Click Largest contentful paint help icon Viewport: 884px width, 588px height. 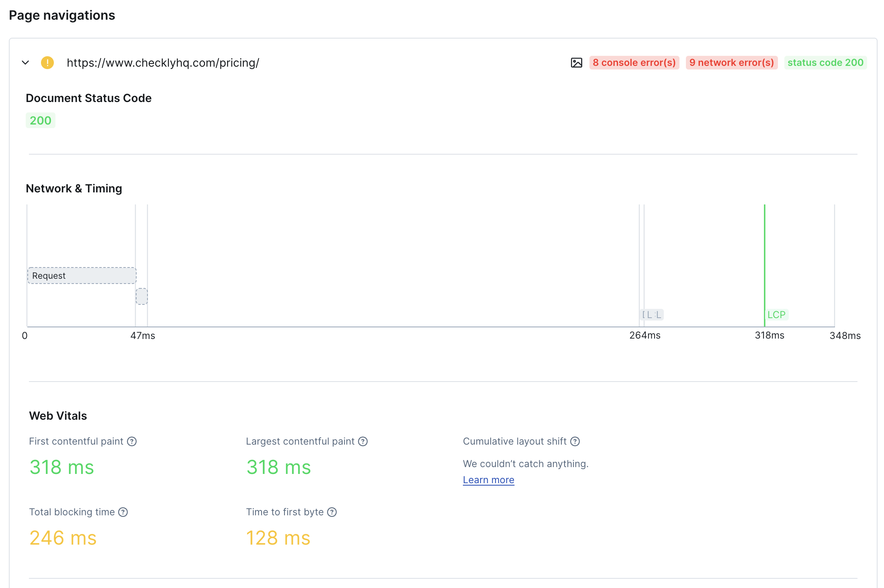363,441
